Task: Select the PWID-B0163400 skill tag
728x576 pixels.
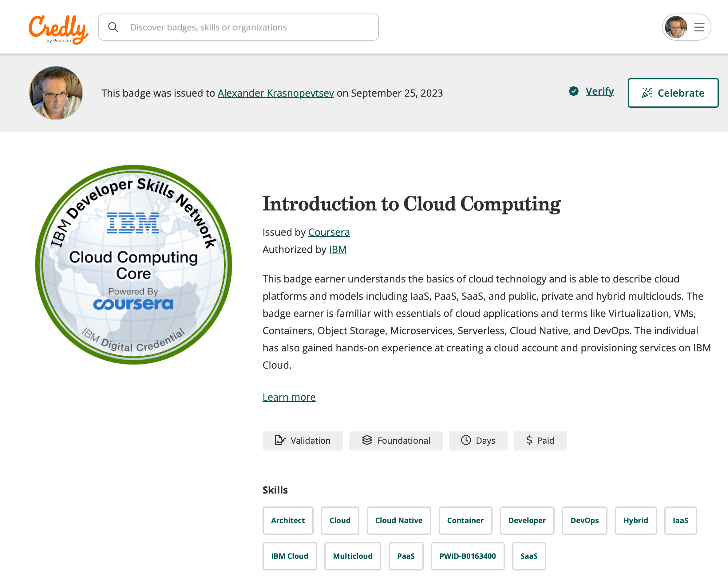Action: coord(468,556)
